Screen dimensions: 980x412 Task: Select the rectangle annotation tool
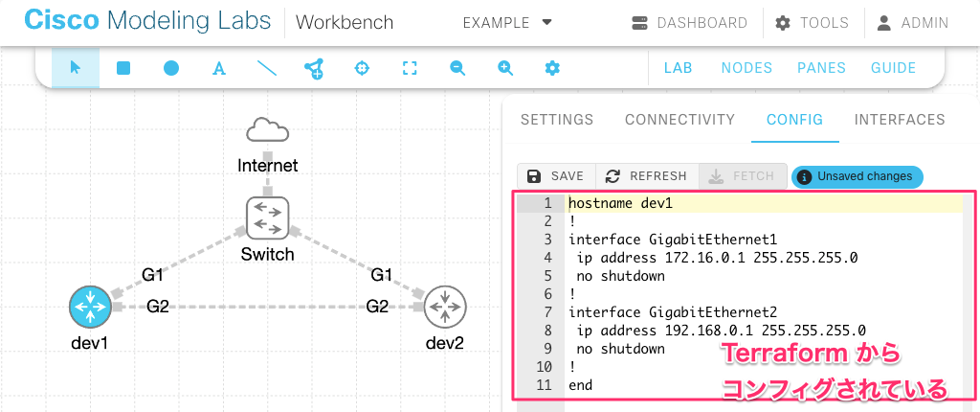tap(123, 68)
